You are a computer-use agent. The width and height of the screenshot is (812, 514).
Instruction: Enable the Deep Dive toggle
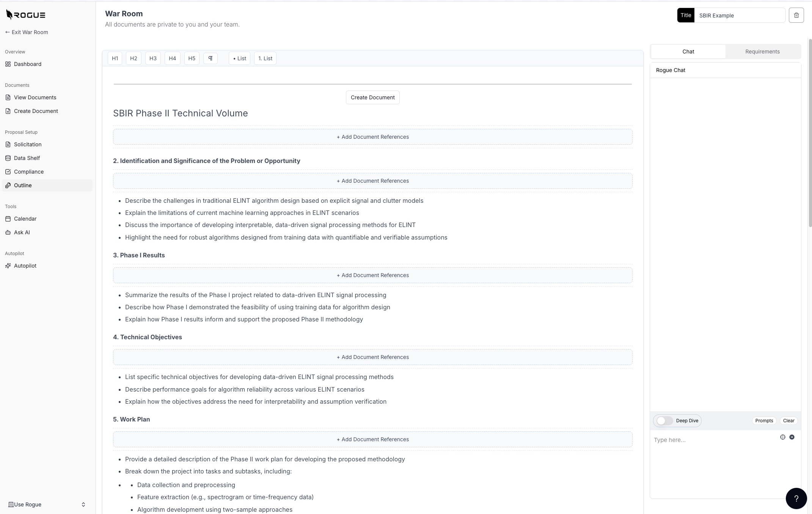pos(664,421)
